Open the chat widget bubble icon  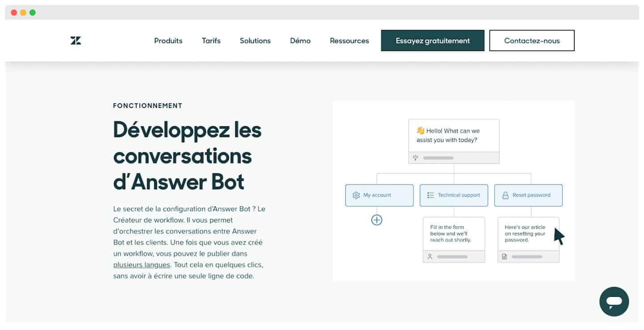coord(614,301)
